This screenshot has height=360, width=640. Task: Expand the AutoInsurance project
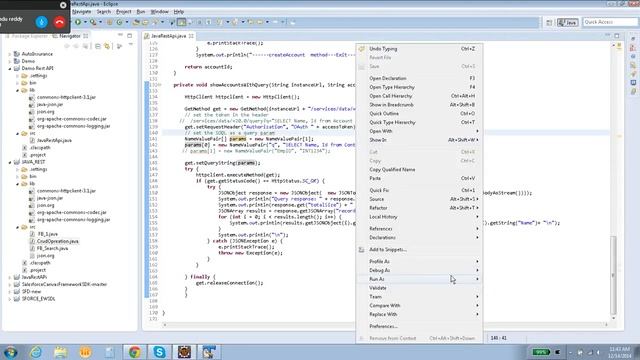[x=9, y=54]
